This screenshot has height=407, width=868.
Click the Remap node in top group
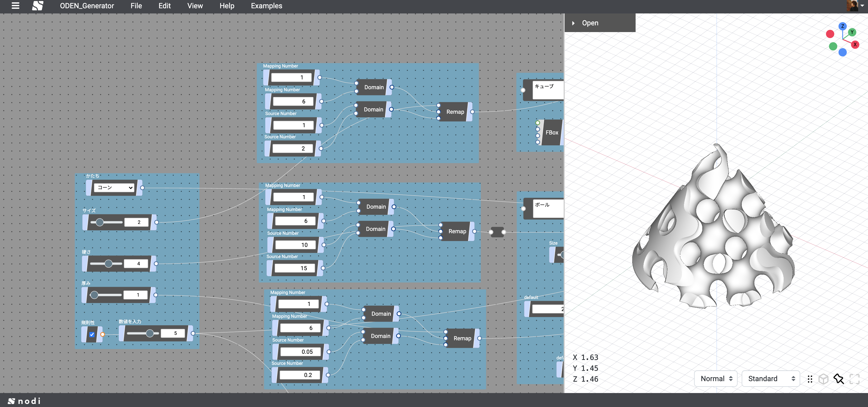455,112
